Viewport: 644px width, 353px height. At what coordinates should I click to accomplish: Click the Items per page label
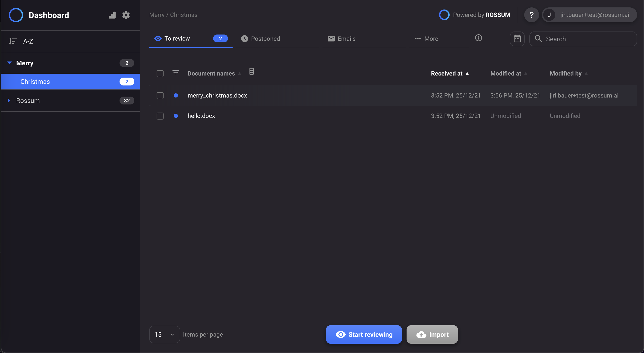pos(203,334)
